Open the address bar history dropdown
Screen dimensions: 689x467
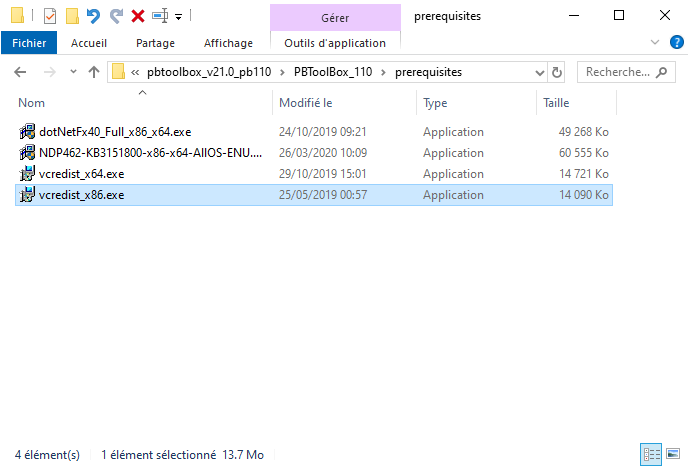pos(539,72)
